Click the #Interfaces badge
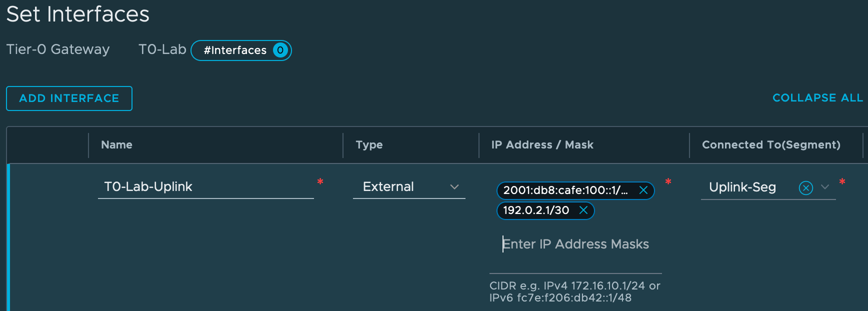Image resolution: width=868 pixels, height=311 pixels. tap(241, 50)
